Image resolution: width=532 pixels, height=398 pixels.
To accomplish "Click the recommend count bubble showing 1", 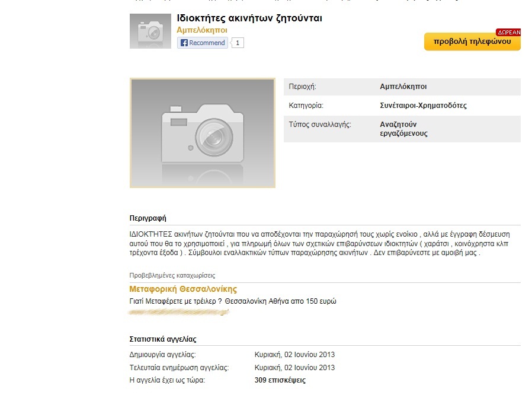I will pos(238,43).
